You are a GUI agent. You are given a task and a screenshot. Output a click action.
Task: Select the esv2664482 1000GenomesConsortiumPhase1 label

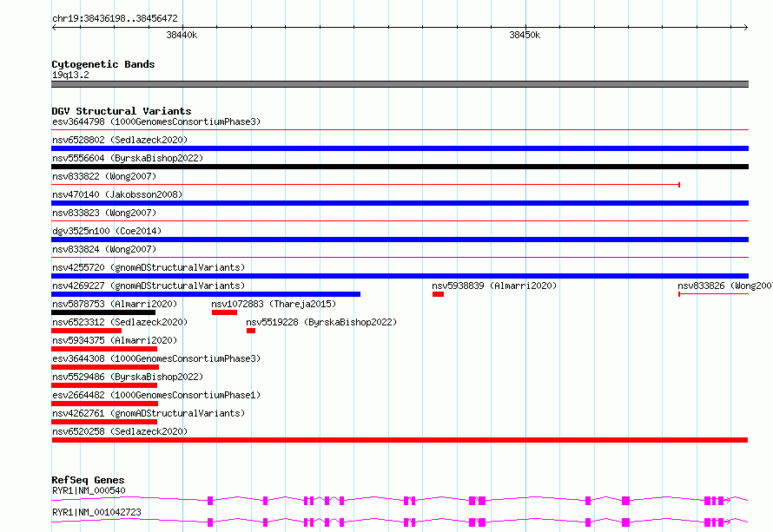pyautogui.click(x=156, y=395)
